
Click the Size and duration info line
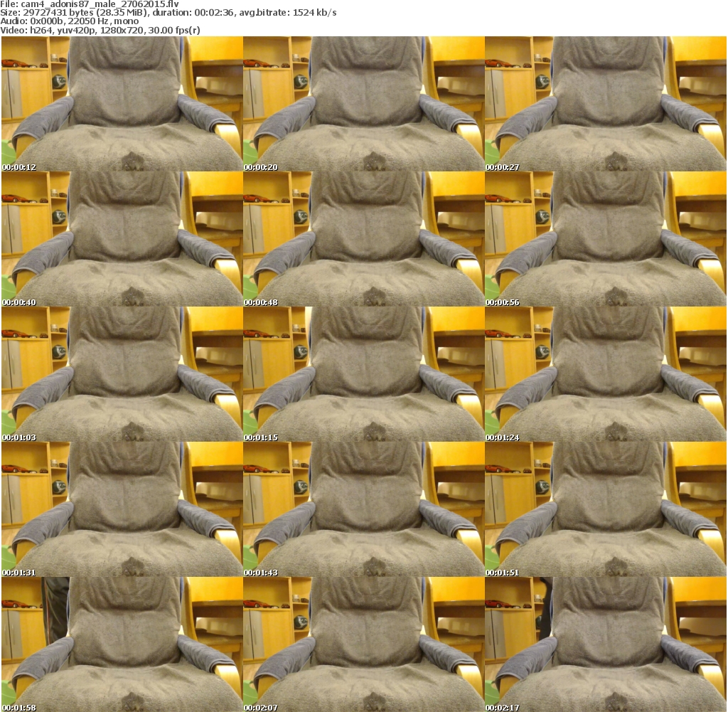pos(168,13)
